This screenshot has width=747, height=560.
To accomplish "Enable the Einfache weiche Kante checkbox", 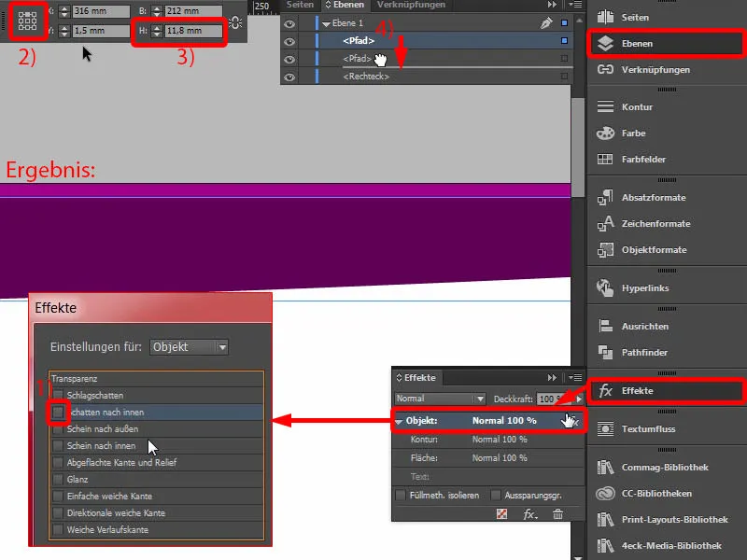I will pos(58,497).
